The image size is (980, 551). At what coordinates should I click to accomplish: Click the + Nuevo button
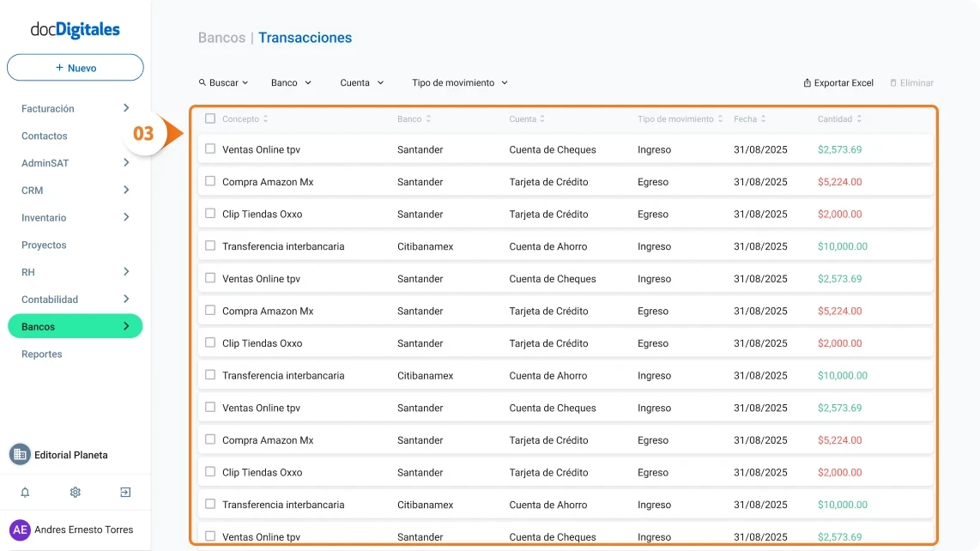pos(75,67)
